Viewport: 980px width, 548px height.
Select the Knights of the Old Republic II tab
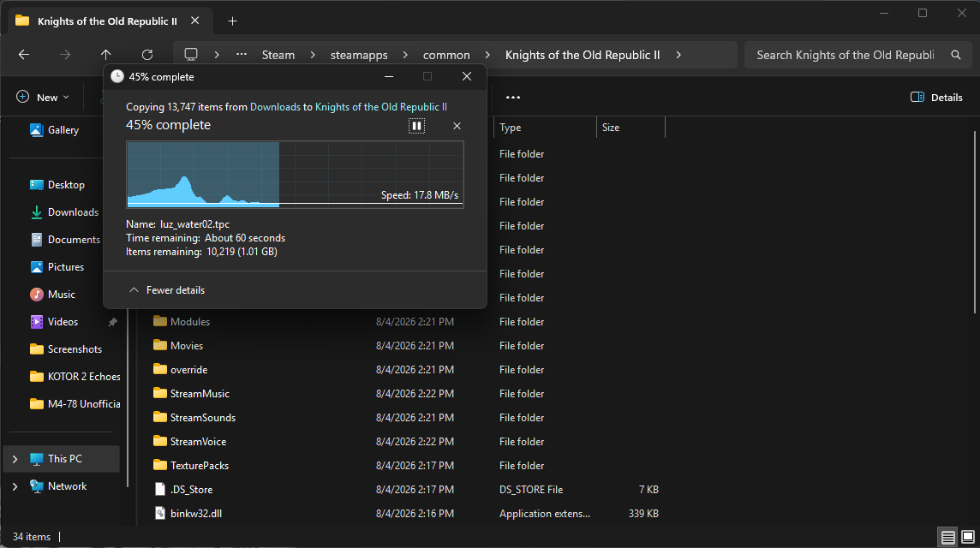click(x=106, y=21)
